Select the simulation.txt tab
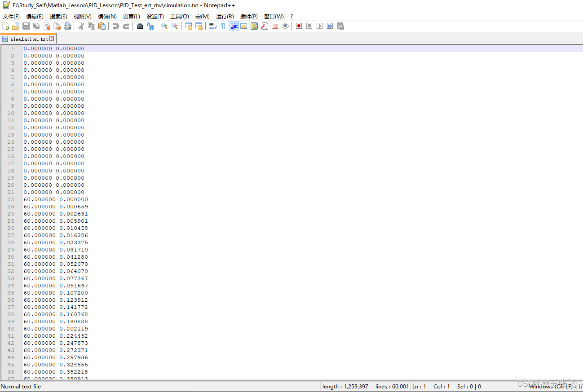 28,39
